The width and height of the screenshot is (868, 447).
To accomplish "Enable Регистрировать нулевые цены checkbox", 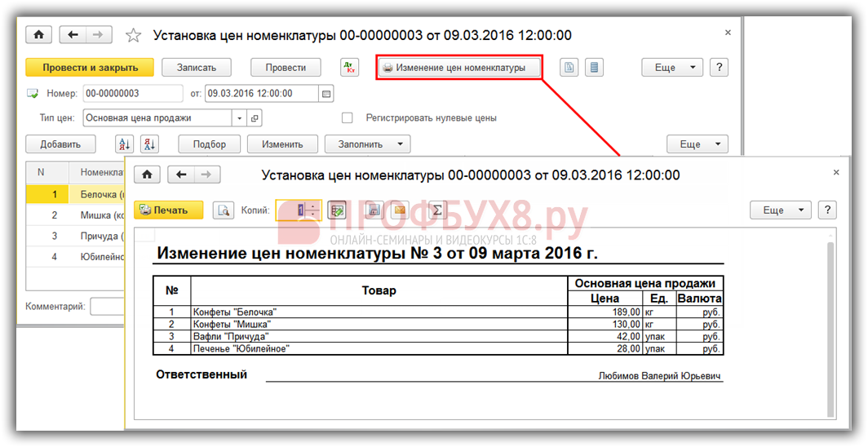I will [x=348, y=118].
